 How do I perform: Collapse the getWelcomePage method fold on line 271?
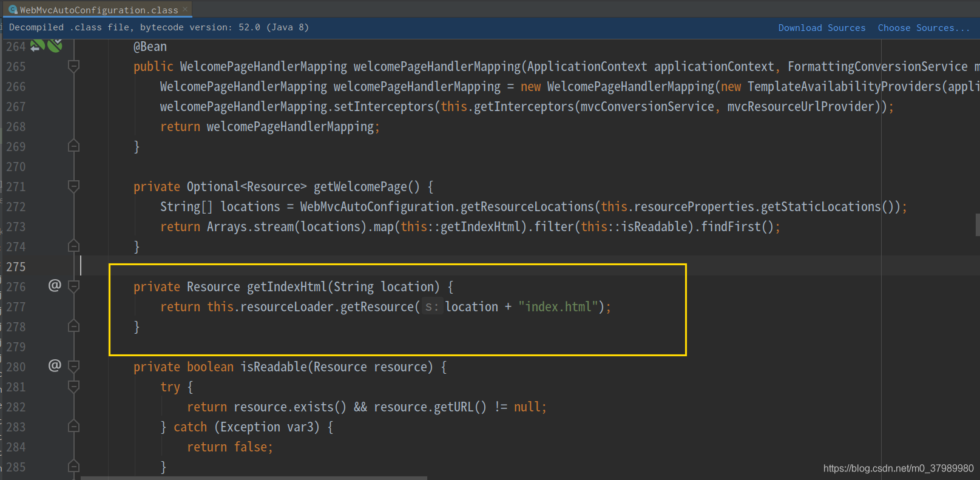point(73,186)
